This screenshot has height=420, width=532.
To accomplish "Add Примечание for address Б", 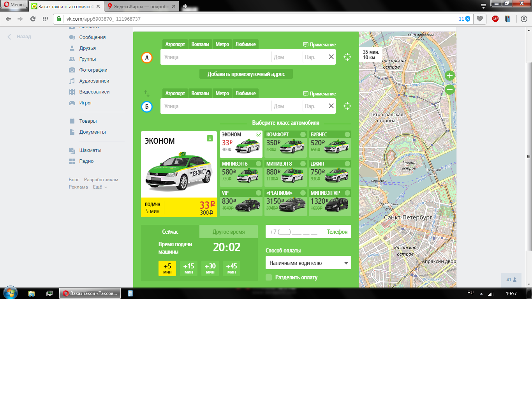I will (x=319, y=94).
